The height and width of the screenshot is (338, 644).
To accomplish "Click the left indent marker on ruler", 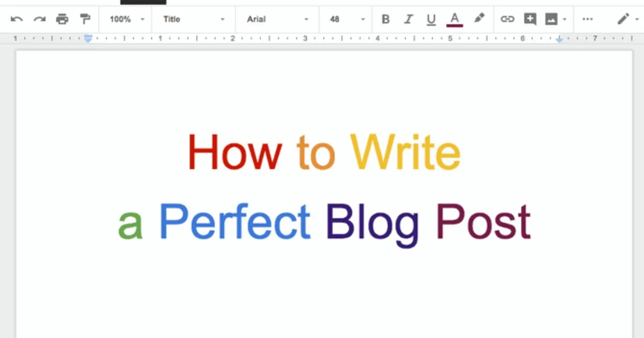I will pyautogui.click(x=89, y=39).
